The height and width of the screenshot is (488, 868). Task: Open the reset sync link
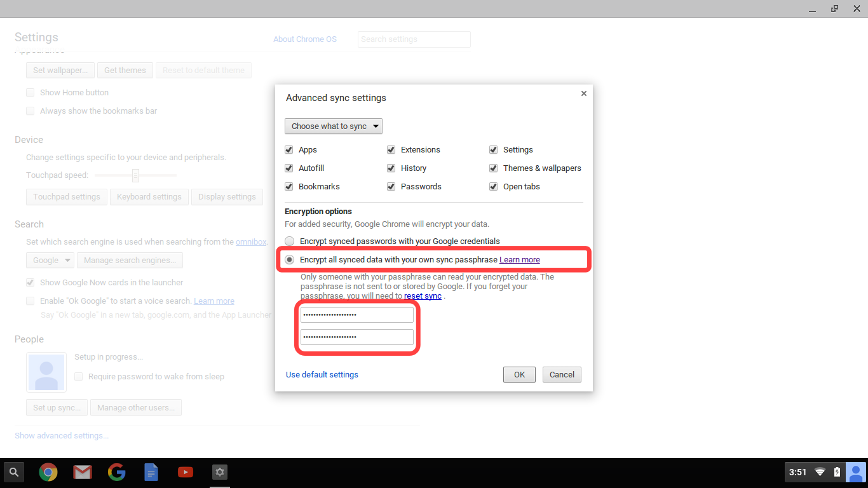pyautogui.click(x=423, y=296)
